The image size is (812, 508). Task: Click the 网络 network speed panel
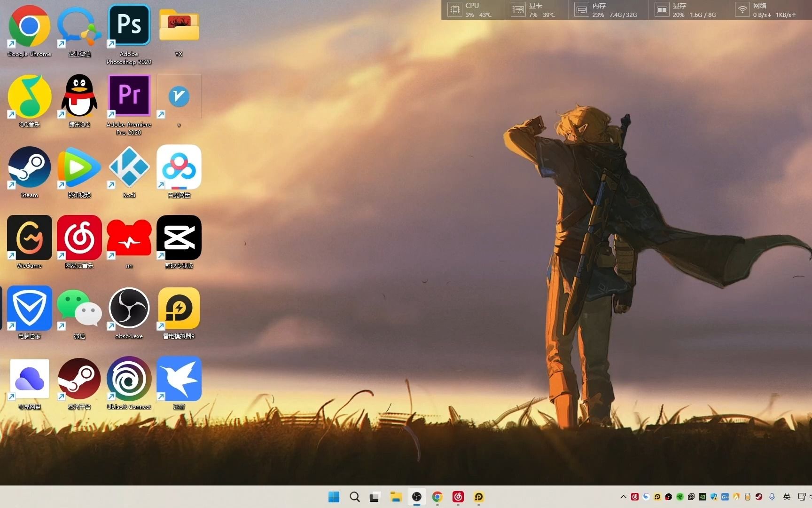coord(770,10)
